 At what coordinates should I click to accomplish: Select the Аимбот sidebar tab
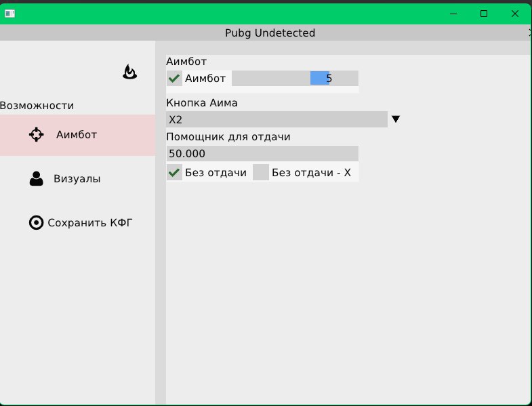77,134
